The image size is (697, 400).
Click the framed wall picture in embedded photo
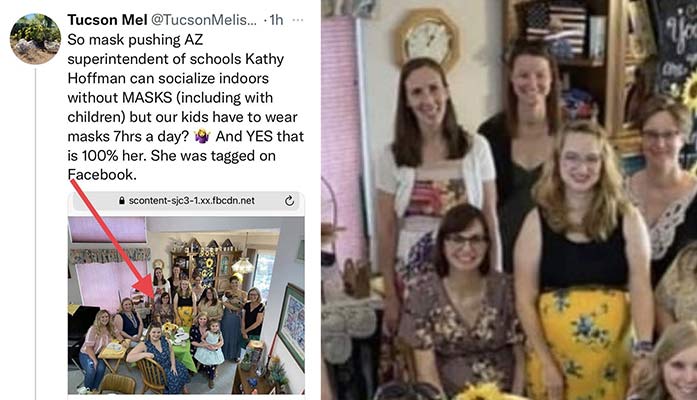click(291, 326)
